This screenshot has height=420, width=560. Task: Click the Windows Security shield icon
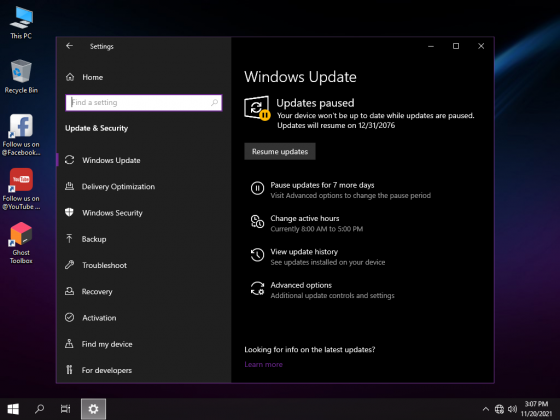point(70,212)
